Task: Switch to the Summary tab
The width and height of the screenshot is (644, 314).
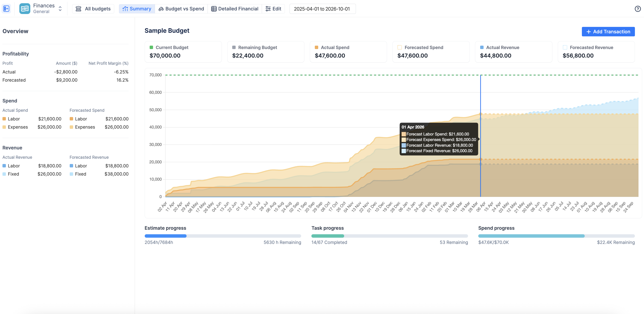Action: (x=137, y=9)
